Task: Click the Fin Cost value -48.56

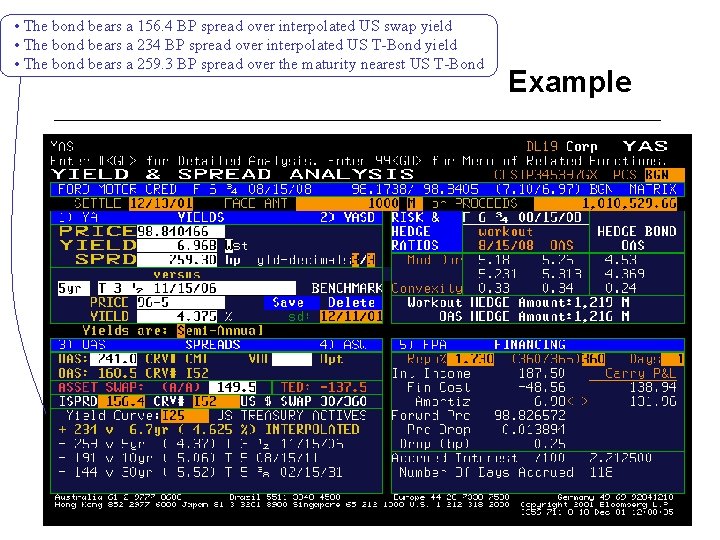Action: pos(542,388)
